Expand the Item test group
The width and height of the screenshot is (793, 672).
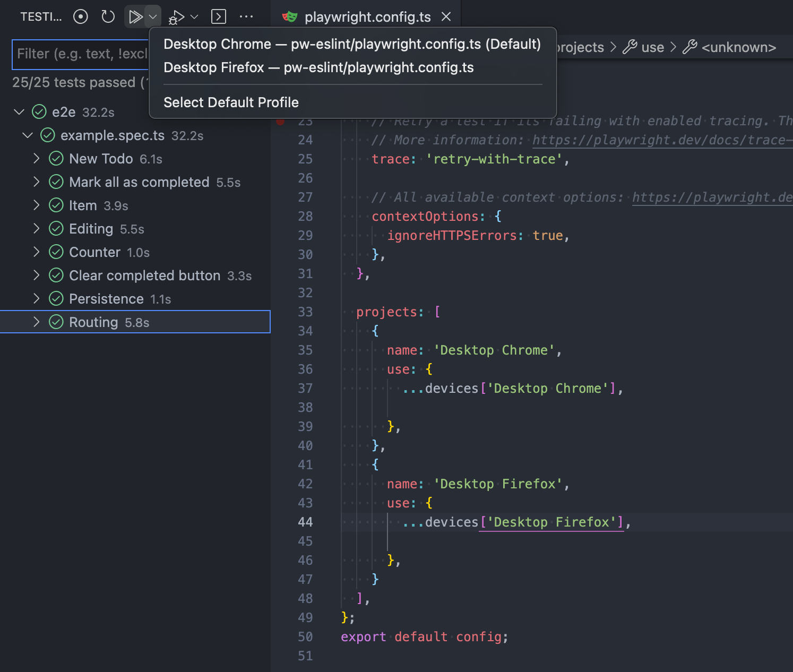click(36, 205)
